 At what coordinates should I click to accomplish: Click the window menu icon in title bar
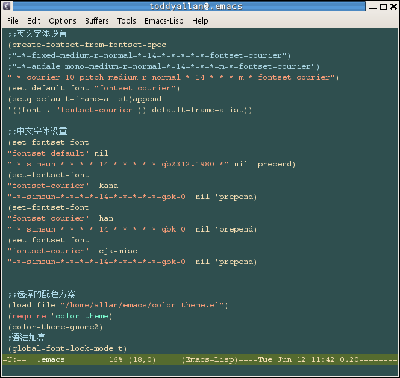7,6
